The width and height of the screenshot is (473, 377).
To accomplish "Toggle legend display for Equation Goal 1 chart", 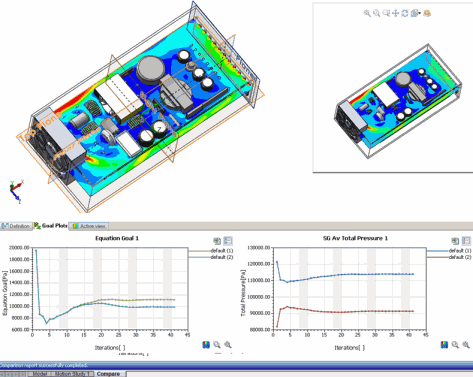I will coord(228,241).
